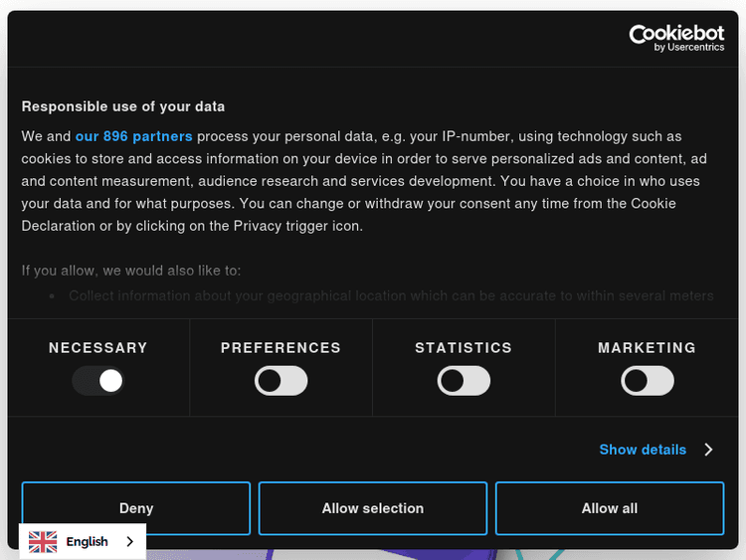Screen dimensions: 746x560
Task: Click the 'Responsible use of your data' heading
Action: (x=123, y=106)
